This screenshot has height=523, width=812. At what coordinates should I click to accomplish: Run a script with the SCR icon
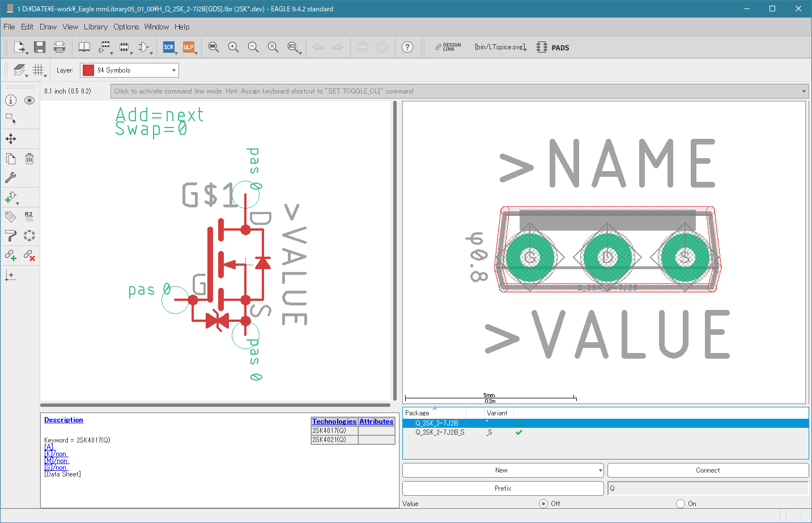[168, 47]
